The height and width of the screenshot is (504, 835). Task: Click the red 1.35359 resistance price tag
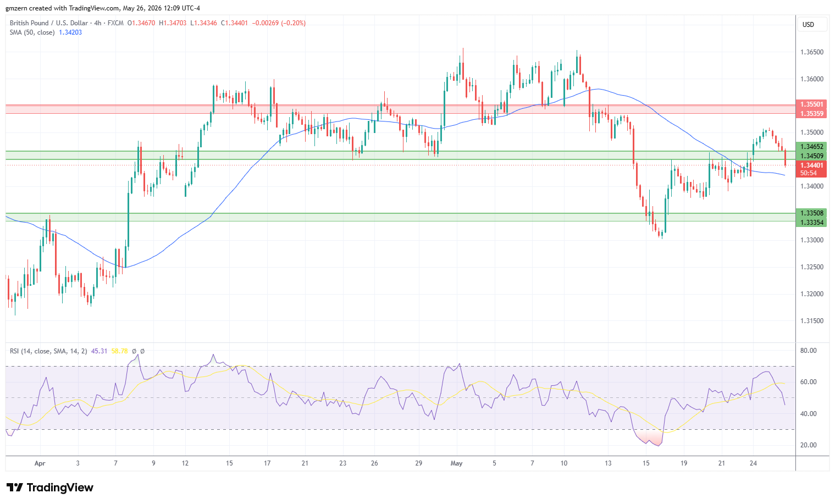click(811, 114)
